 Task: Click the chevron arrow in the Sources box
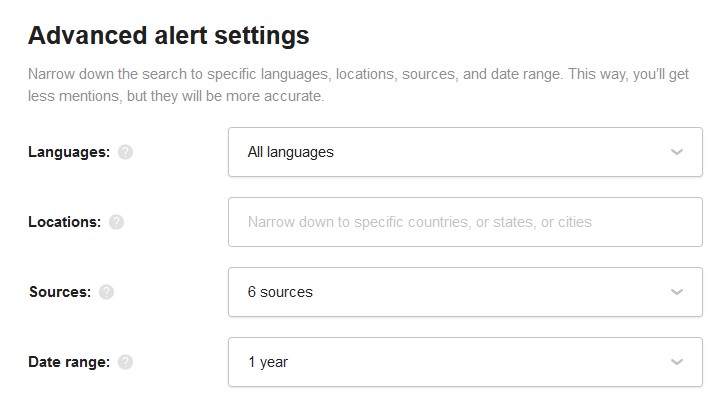[676, 292]
